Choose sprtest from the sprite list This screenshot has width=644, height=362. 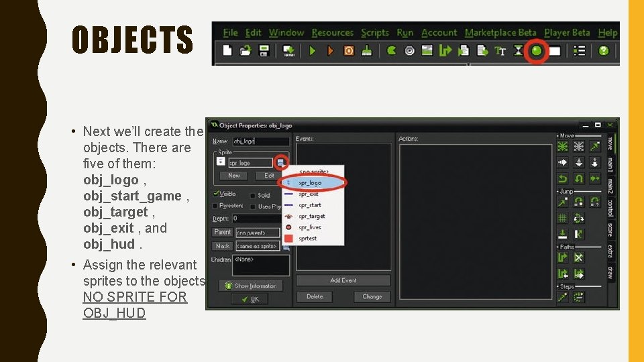(x=313, y=238)
